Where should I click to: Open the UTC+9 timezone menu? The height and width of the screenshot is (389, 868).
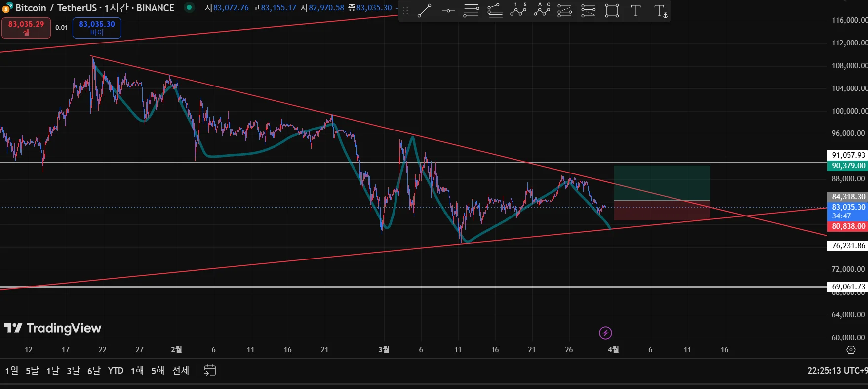click(837, 370)
